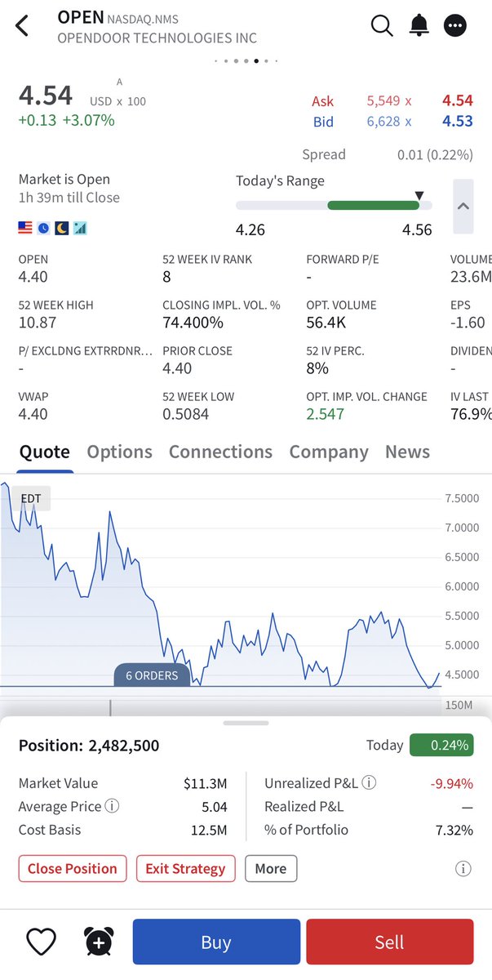Tap the Bid size 6,628 x

tap(389, 122)
